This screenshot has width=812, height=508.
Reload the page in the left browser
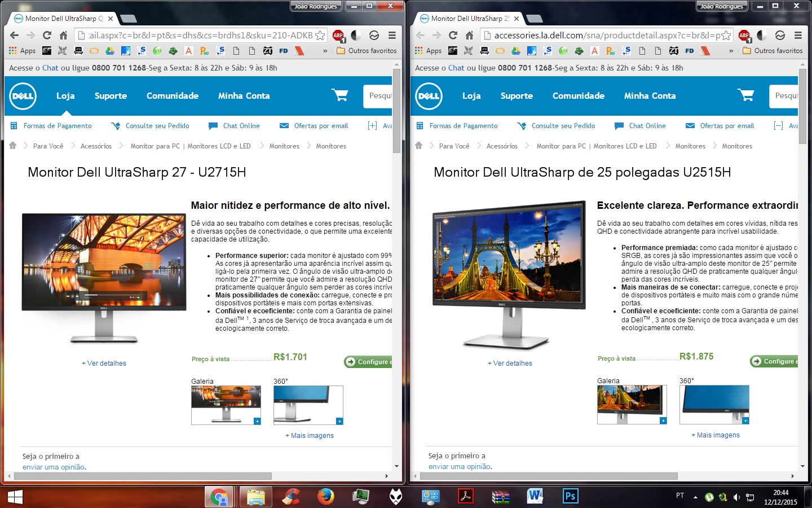(47, 35)
